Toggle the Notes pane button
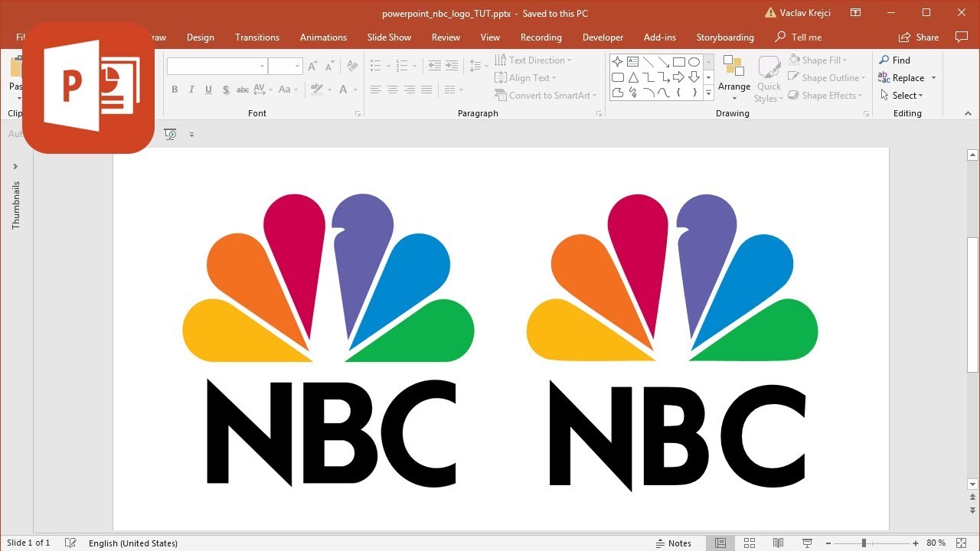980x551 pixels. (674, 543)
